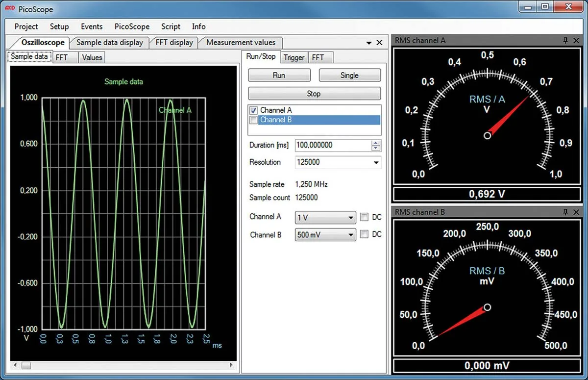Image resolution: width=588 pixels, height=380 pixels.
Task: Open the Project menu
Action: [26, 26]
